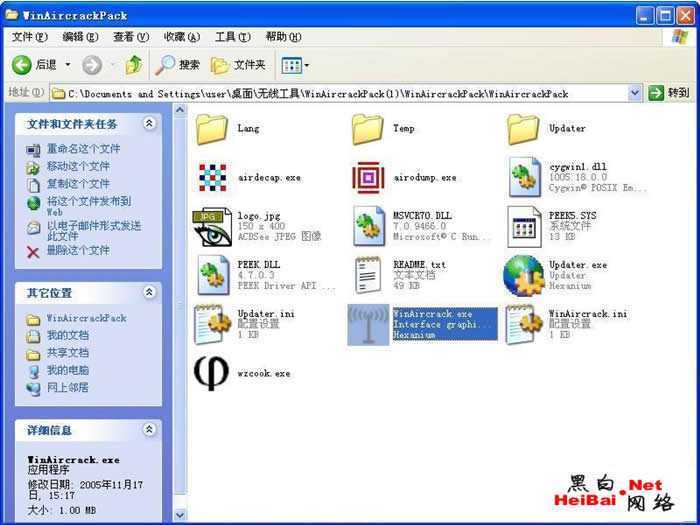Select the README.txt document icon

click(x=368, y=275)
